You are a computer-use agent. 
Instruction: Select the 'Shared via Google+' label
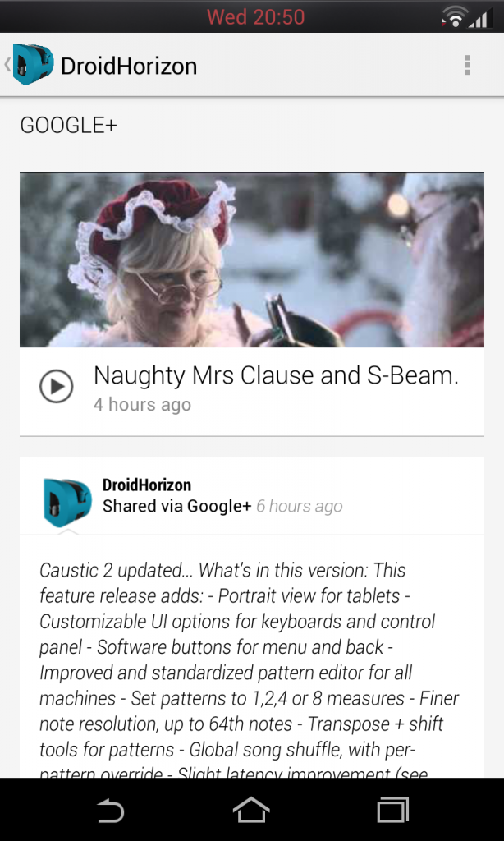(177, 506)
